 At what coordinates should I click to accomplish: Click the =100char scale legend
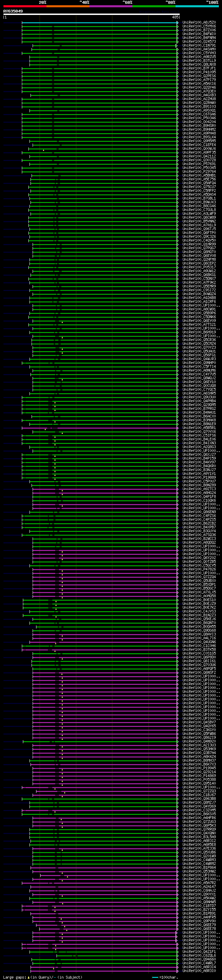[165, 977]
